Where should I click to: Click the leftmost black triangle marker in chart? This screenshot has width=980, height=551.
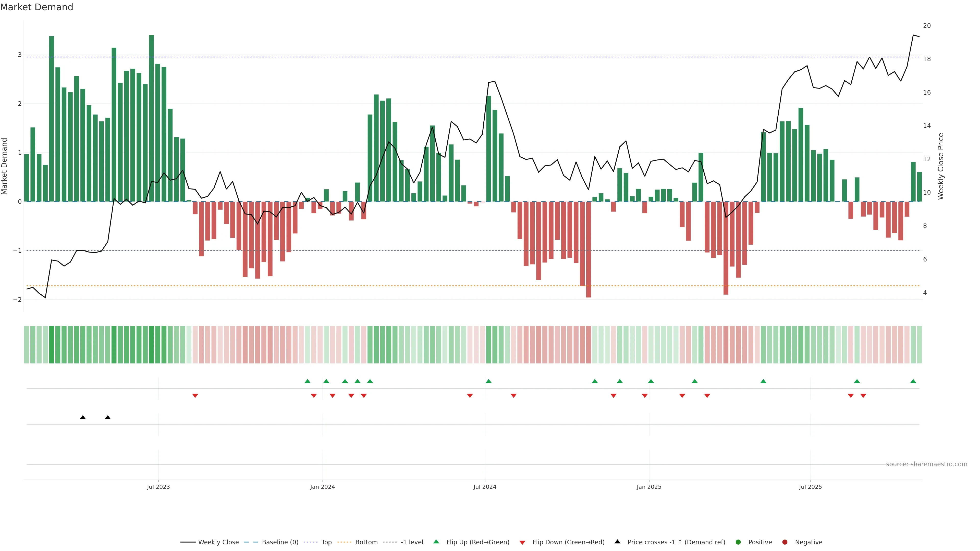[82, 418]
